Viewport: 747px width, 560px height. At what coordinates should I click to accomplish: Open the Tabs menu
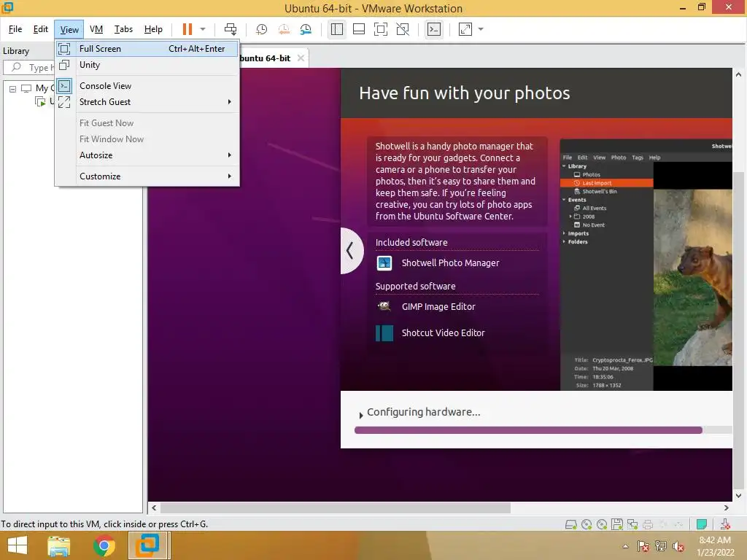[123, 29]
